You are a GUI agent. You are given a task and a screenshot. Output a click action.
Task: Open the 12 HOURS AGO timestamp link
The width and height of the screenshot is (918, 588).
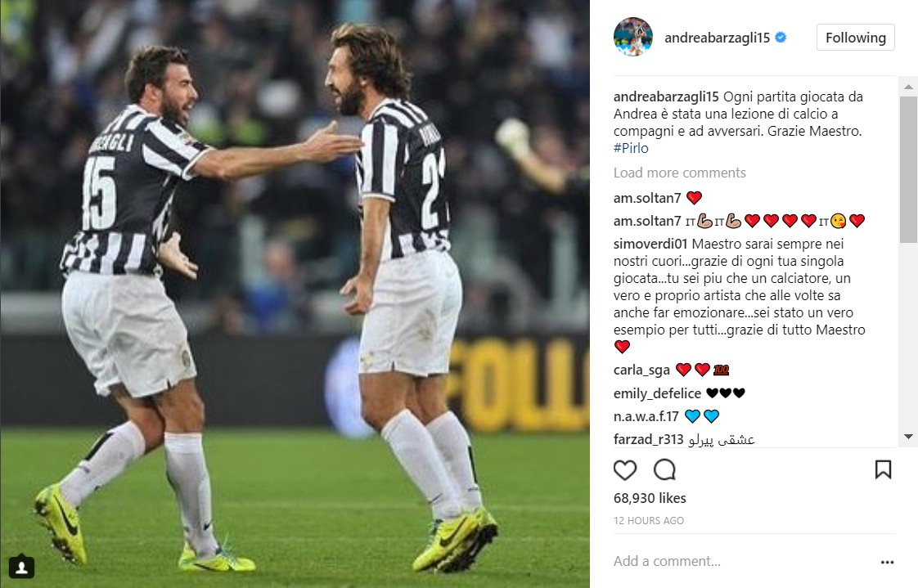[648, 520]
